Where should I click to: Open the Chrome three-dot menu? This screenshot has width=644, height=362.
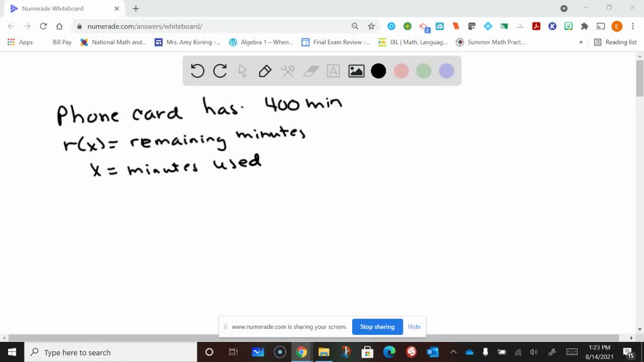point(632,26)
